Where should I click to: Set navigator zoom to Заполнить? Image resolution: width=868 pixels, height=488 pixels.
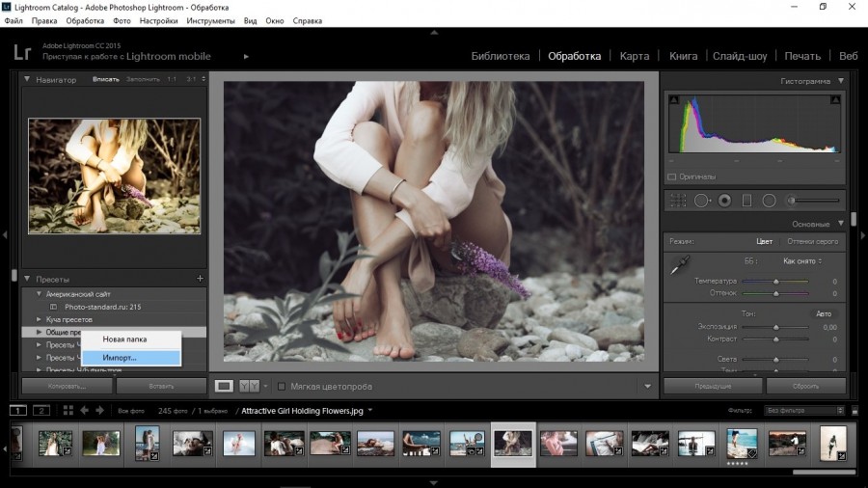[143, 79]
